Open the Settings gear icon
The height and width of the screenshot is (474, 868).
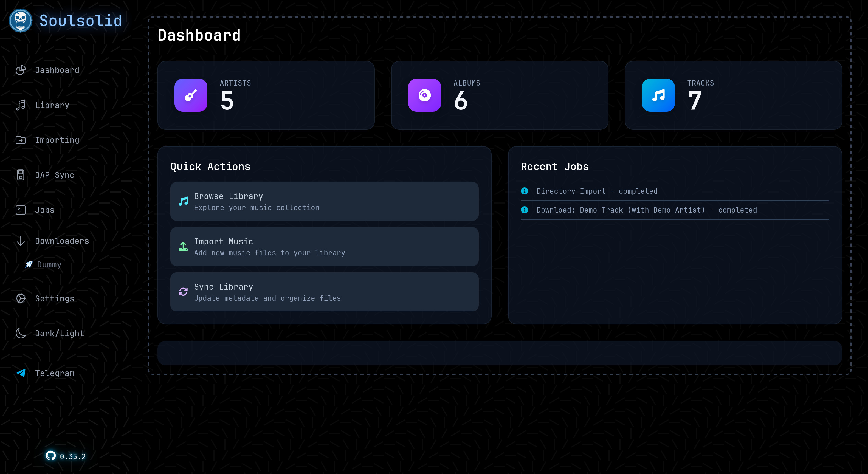21,298
